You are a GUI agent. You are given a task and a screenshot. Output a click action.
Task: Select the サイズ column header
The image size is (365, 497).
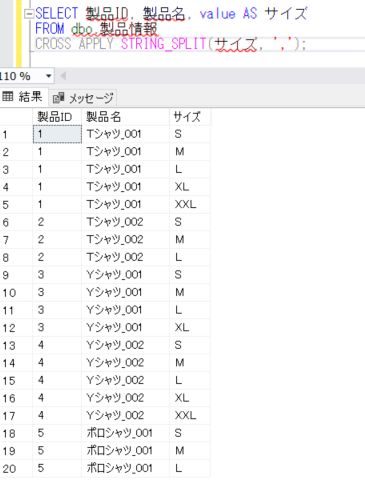tap(190, 117)
